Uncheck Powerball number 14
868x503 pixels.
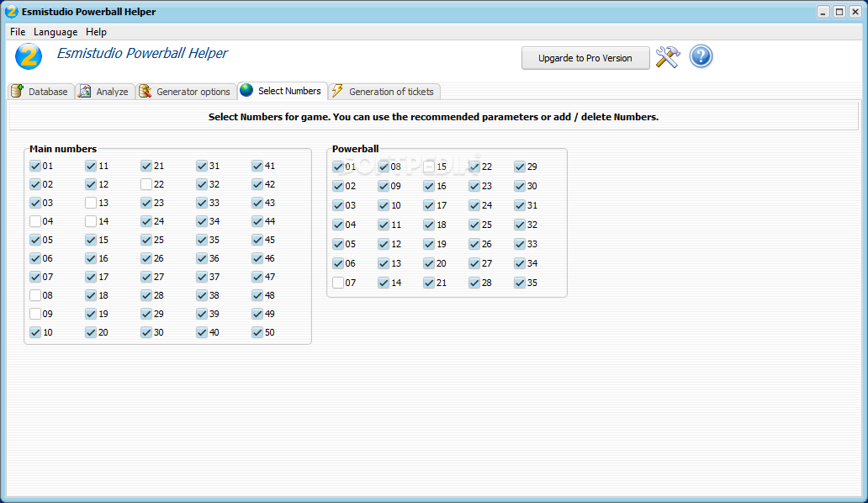tap(384, 283)
